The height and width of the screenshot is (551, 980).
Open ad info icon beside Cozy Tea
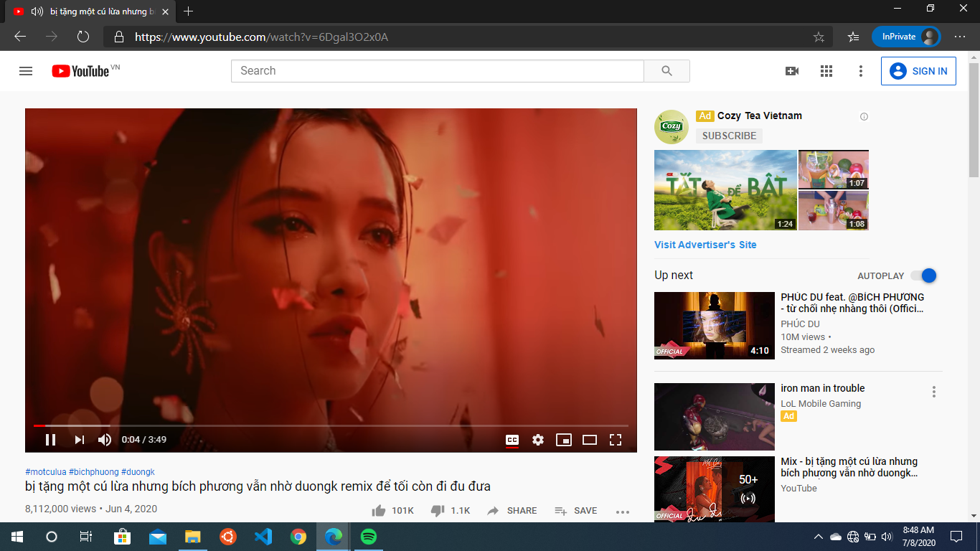864,116
